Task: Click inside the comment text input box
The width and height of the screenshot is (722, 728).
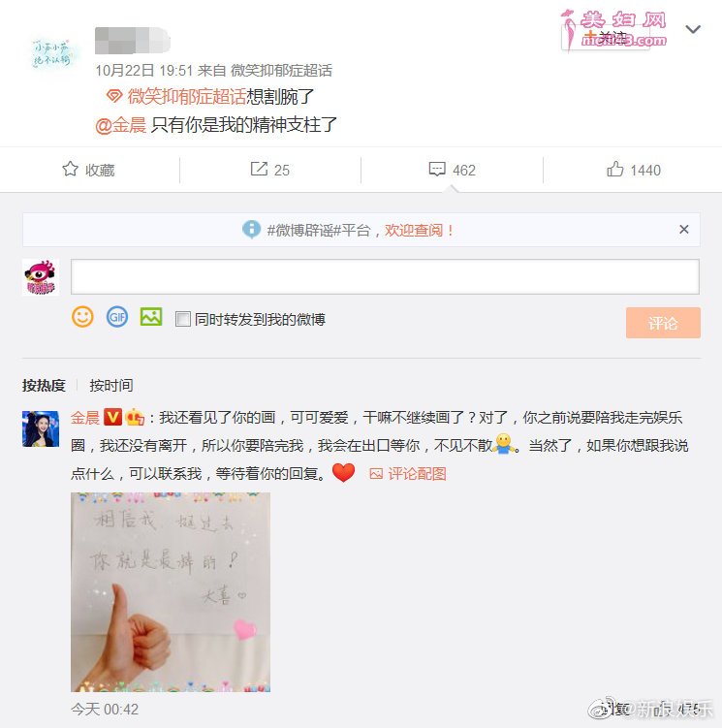Action: [385, 276]
